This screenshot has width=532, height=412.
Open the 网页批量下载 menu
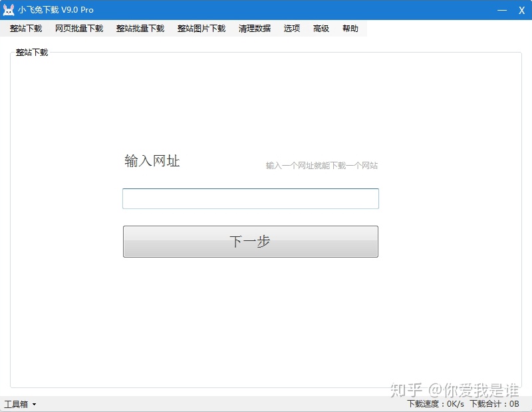click(79, 29)
